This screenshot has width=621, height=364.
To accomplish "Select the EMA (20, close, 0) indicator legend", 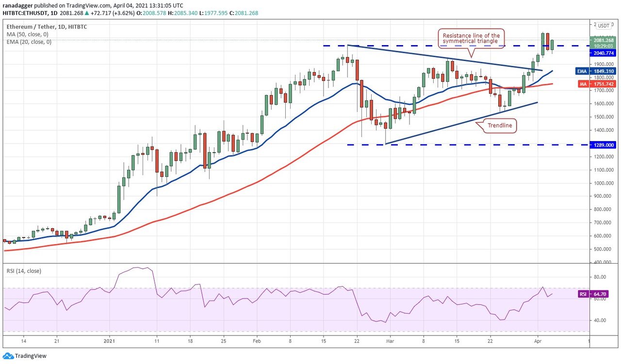I will (29, 42).
